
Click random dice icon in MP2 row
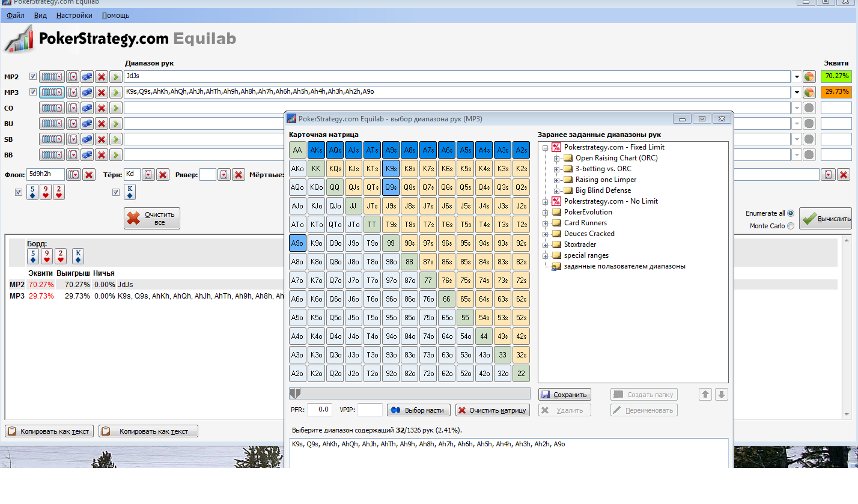[x=87, y=77]
